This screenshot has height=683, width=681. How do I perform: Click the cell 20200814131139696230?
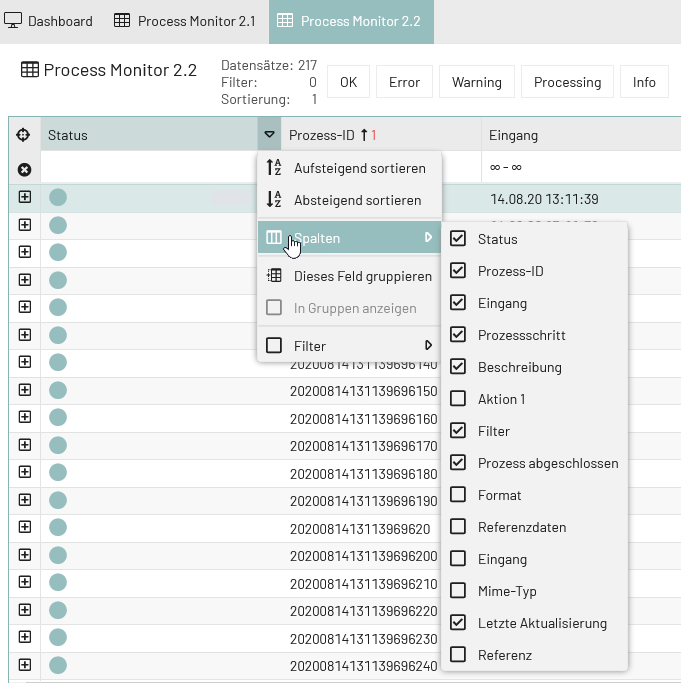tap(363, 639)
